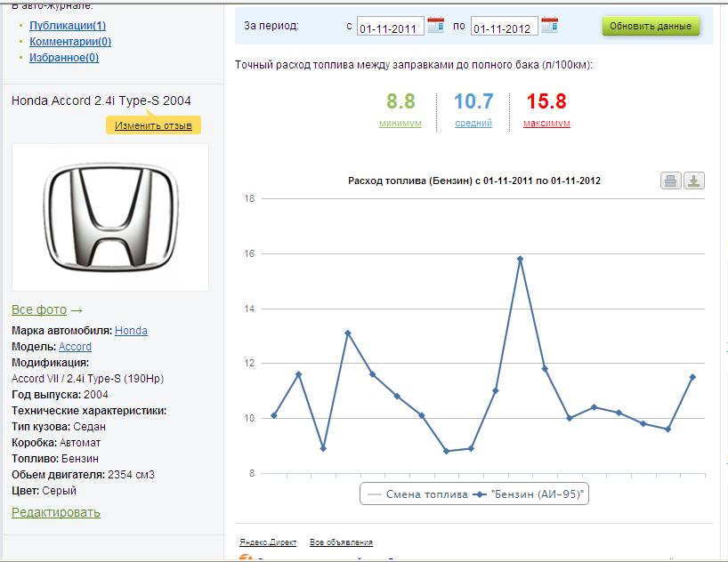This screenshot has height=562, width=728.
Task: Open the Яндекс.Директ link
Action: tap(268, 542)
